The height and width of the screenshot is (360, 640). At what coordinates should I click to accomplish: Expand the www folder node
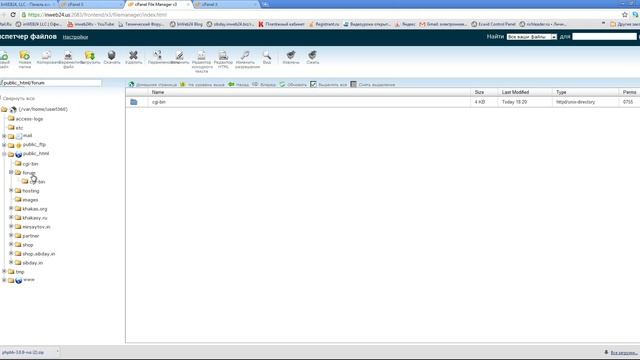[4, 280]
